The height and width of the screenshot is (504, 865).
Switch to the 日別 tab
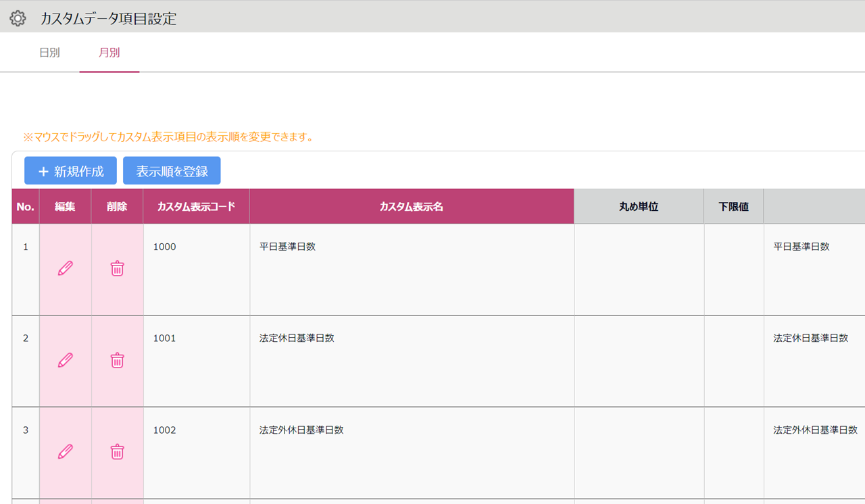[50, 52]
